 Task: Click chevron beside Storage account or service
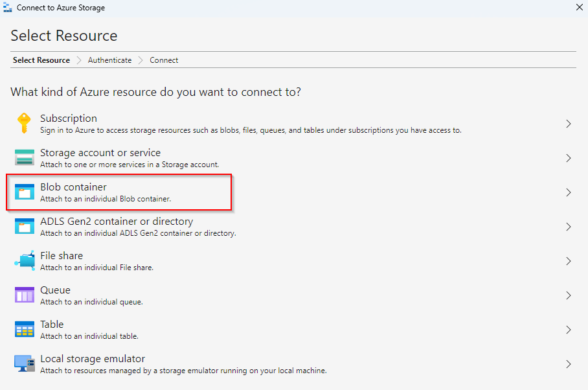click(568, 158)
